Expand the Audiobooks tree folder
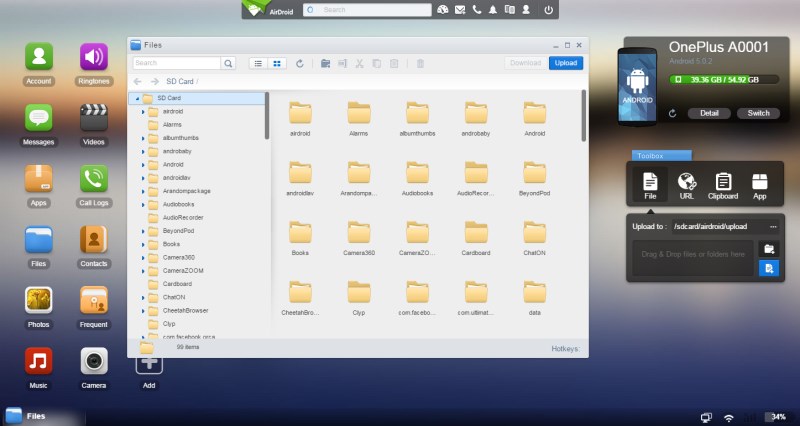Image resolution: width=800 pixels, height=426 pixels. tap(143, 204)
